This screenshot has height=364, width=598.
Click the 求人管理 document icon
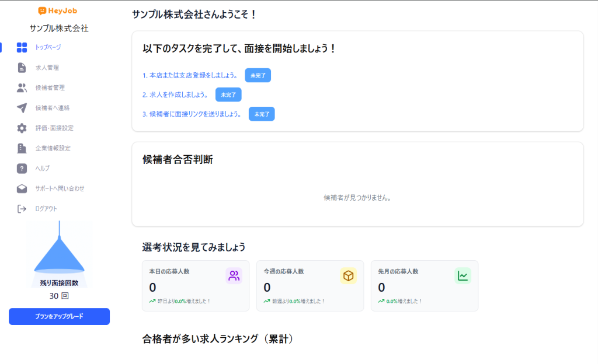click(x=22, y=68)
